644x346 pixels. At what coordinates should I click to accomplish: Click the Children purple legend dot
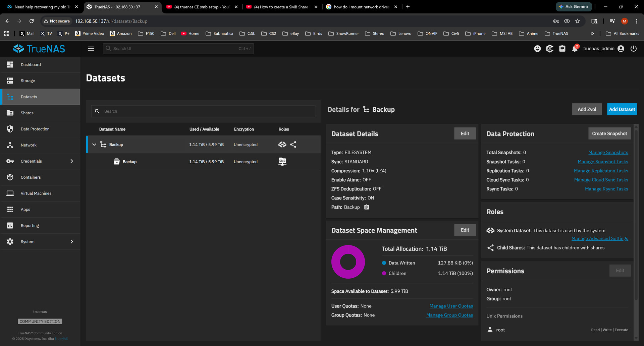384,273
